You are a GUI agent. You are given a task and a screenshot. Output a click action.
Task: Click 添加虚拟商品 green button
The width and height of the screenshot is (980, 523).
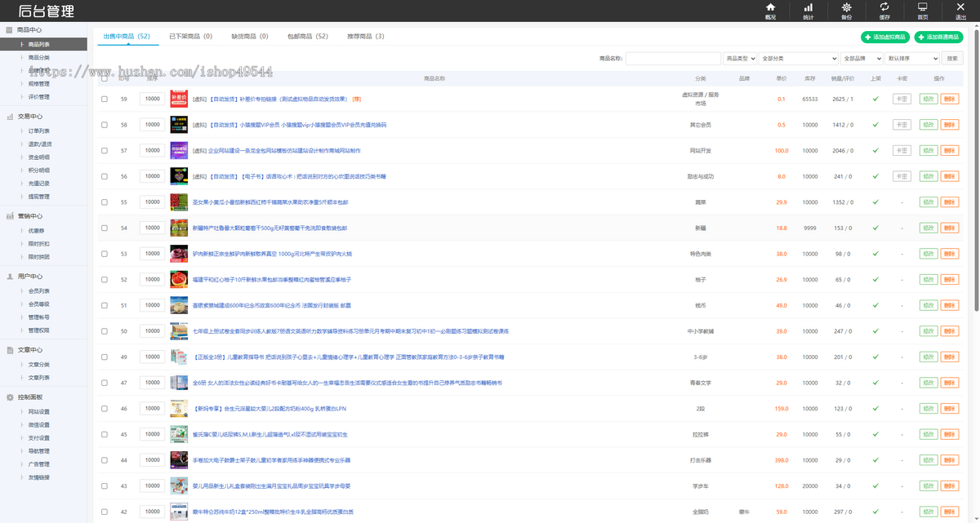point(884,38)
